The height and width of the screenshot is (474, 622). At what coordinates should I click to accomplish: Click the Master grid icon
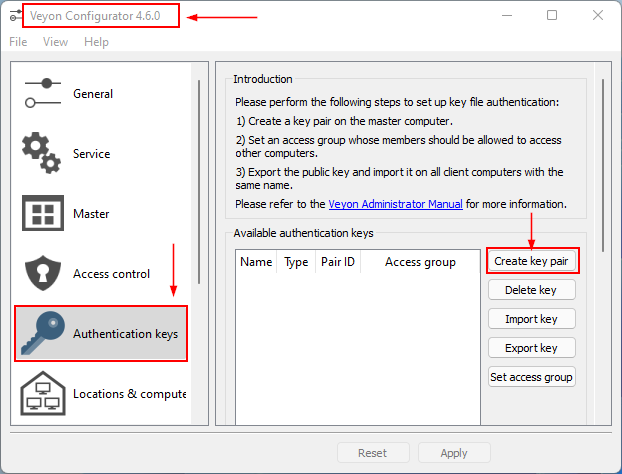(x=43, y=213)
